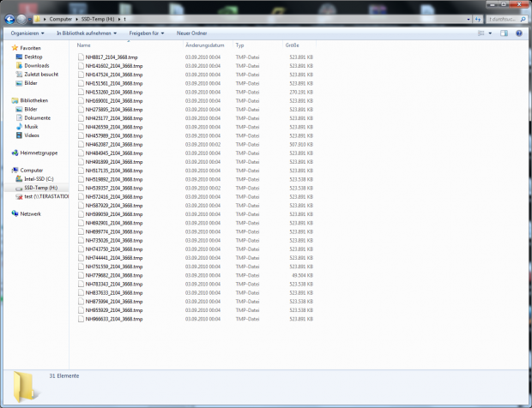532x408 pixels.
Task: Open the Musik library
Action: [31, 127]
